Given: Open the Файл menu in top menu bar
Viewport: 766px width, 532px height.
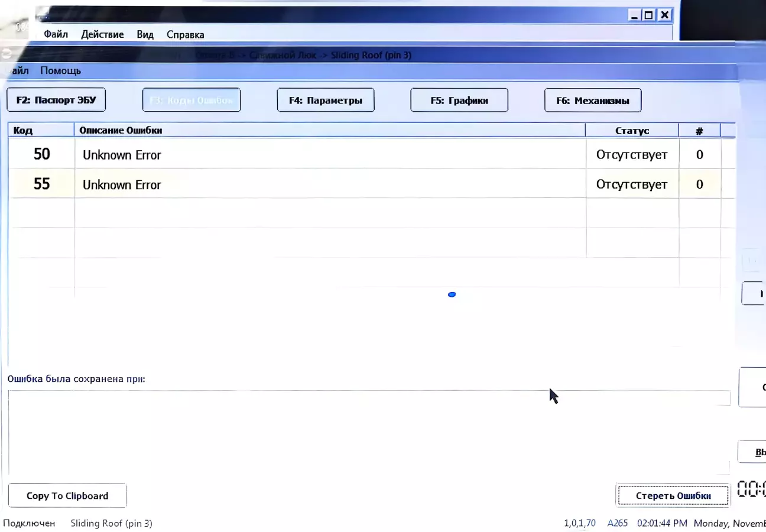Looking at the screenshot, I should click(56, 34).
